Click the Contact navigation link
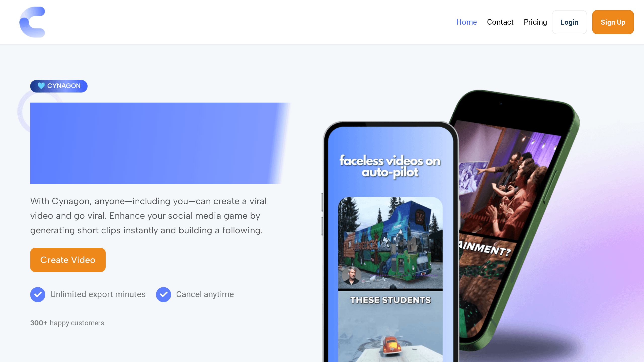The height and width of the screenshot is (362, 644). click(500, 22)
